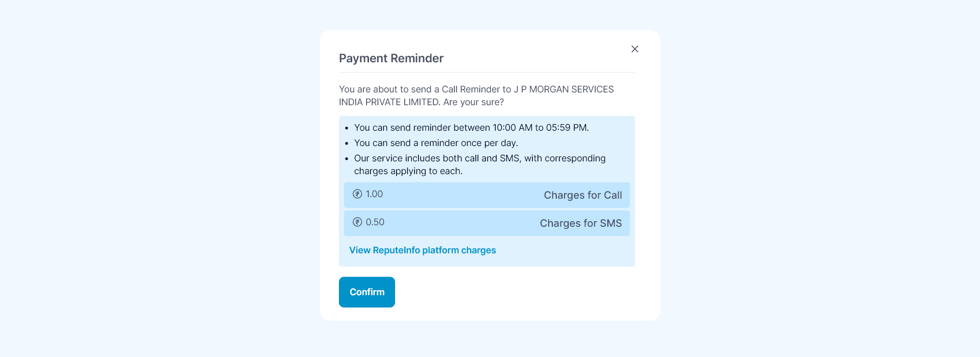Click the ReputeInfo charges hyperlink text

422,250
